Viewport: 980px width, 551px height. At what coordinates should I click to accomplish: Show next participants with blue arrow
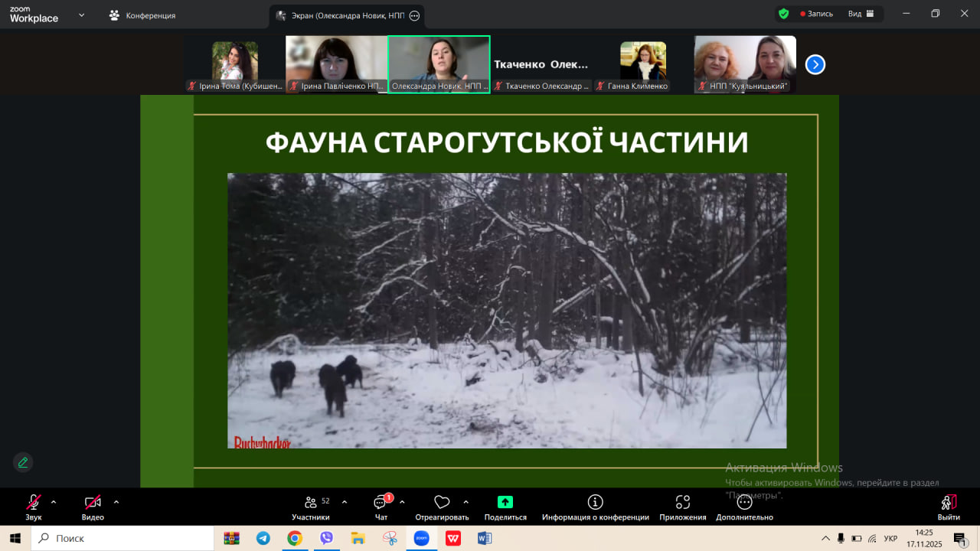[x=815, y=64]
